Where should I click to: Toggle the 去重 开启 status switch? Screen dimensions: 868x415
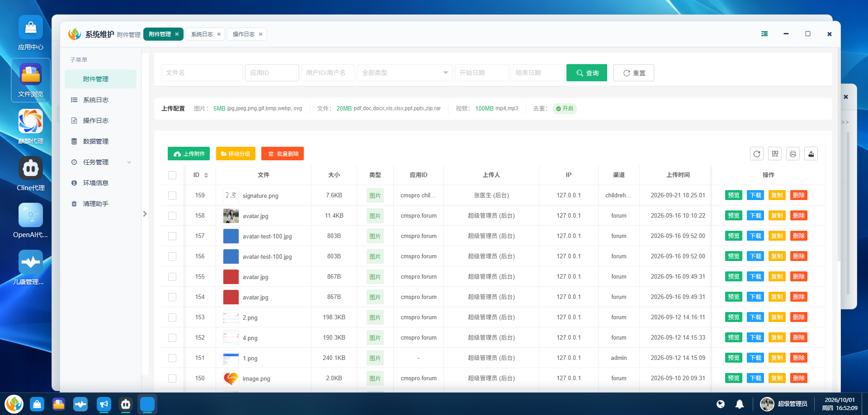pyautogui.click(x=565, y=109)
